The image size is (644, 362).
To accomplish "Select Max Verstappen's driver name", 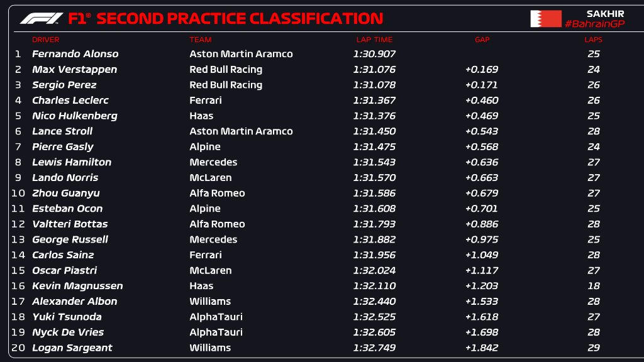I will tap(74, 70).
